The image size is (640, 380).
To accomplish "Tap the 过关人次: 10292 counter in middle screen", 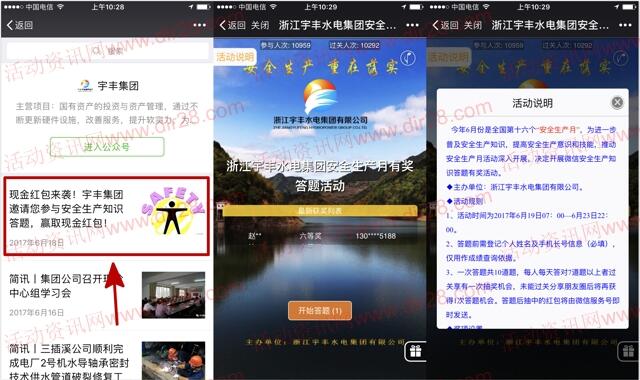I will (354, 45).
